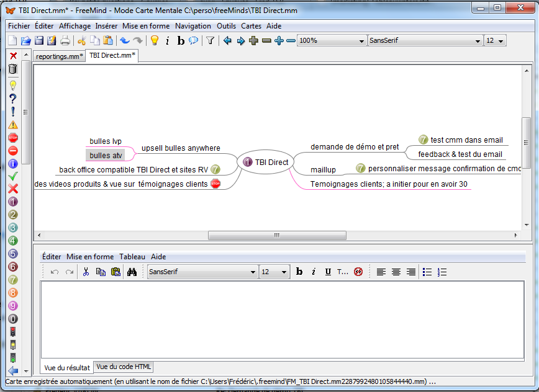
Task: Add the red traffic light icon
Action: tap(12, 332)
